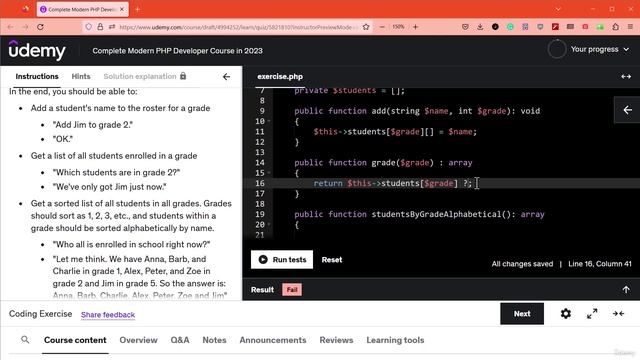Go to the Next lecture
This screenshot has width=640, height=360.
pos(522,313)
